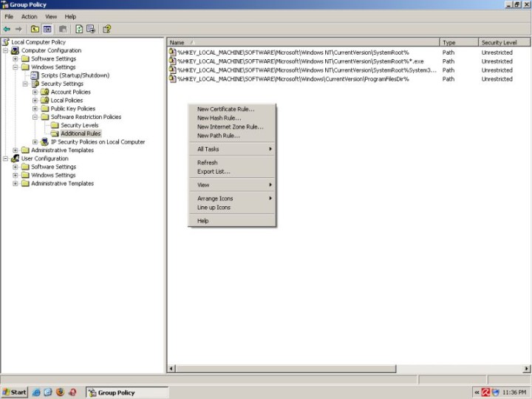
Task: Expand User Configuration Administrative Templates
Action: (16, 184)
